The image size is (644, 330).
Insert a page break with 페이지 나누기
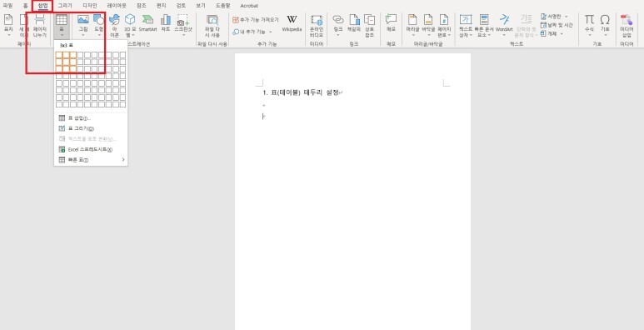[x=40, y=25]
